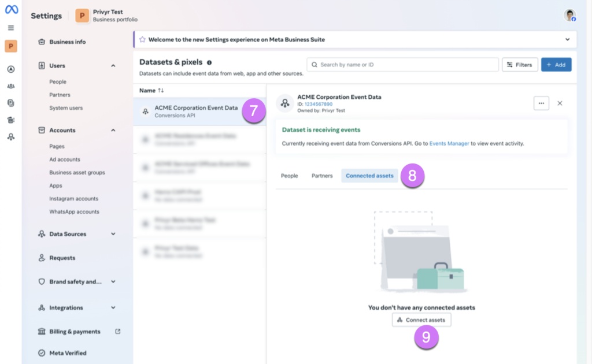Screen dimensions: 592x364
Task: Click the Data Sources section icon
Action: pos(42,234)
